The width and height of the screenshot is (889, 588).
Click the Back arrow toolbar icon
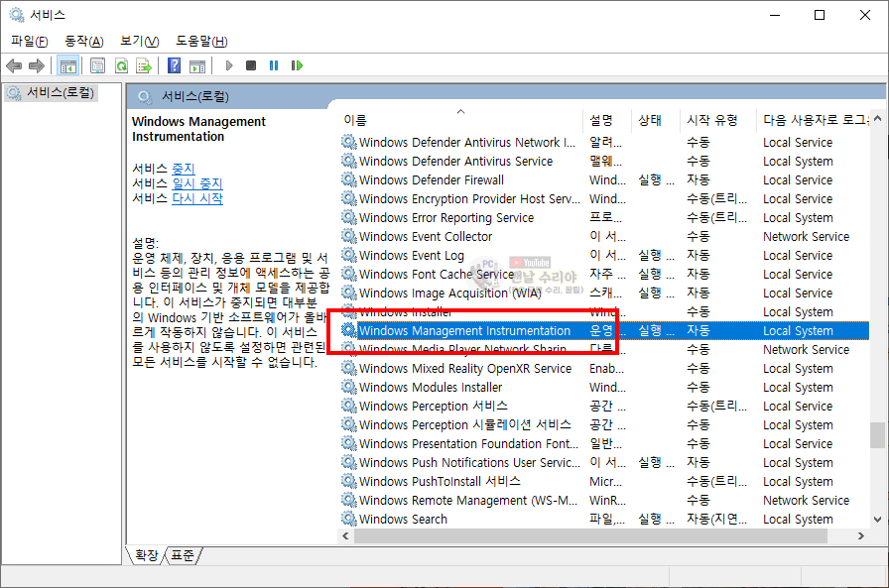tap(14, 65)
